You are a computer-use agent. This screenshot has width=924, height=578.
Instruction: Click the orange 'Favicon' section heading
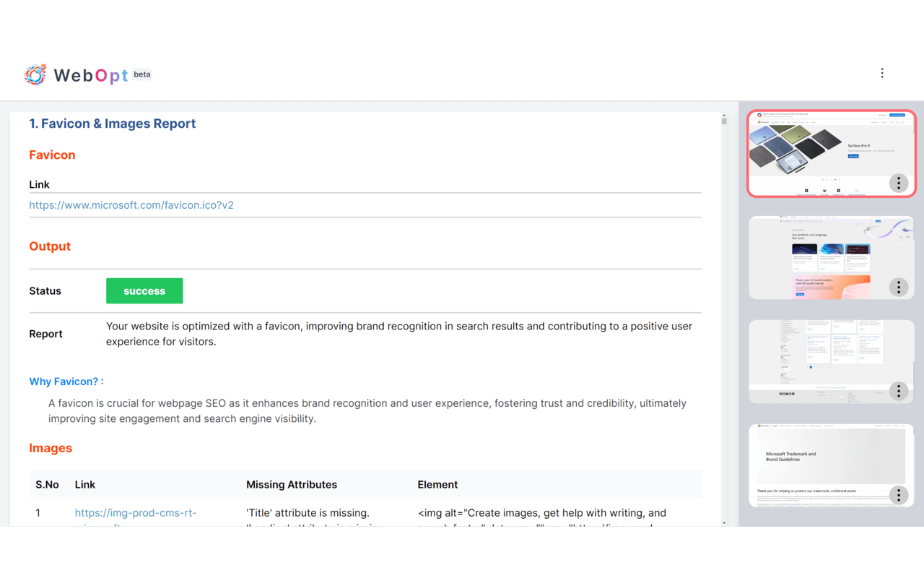click(x=52, y=155)
